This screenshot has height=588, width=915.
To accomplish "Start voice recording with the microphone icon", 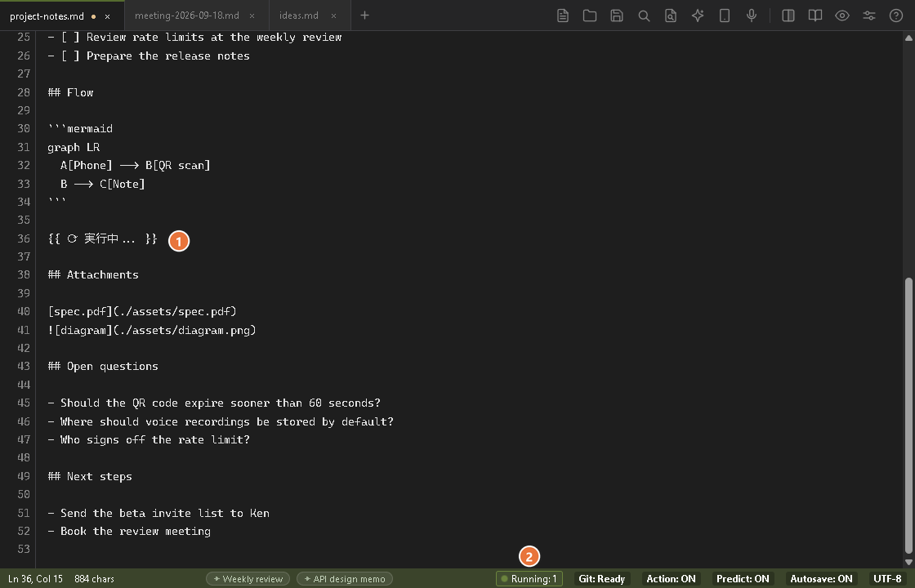I will [x=752, y=16].
